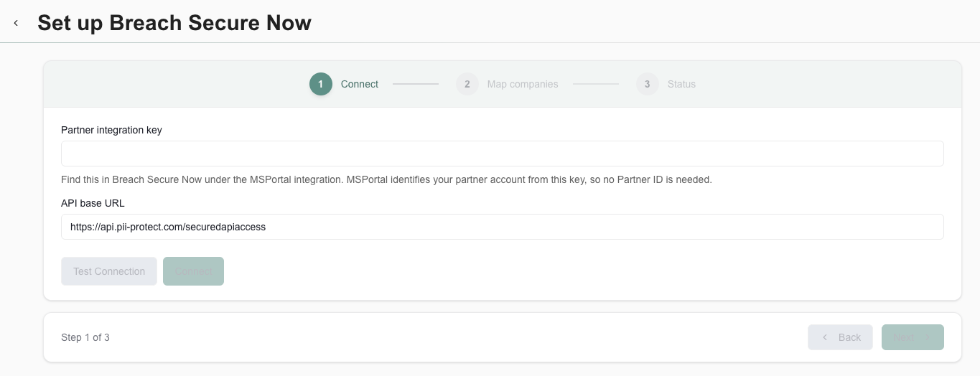This screenshot has width=980, height=376.
Task: Click the Map companies step label
Action: point(523,84)
